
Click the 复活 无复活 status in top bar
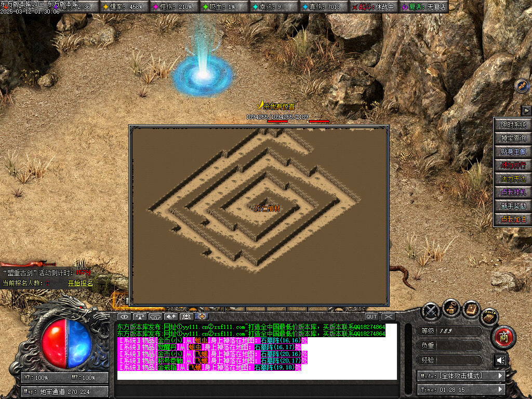[423, 7]
